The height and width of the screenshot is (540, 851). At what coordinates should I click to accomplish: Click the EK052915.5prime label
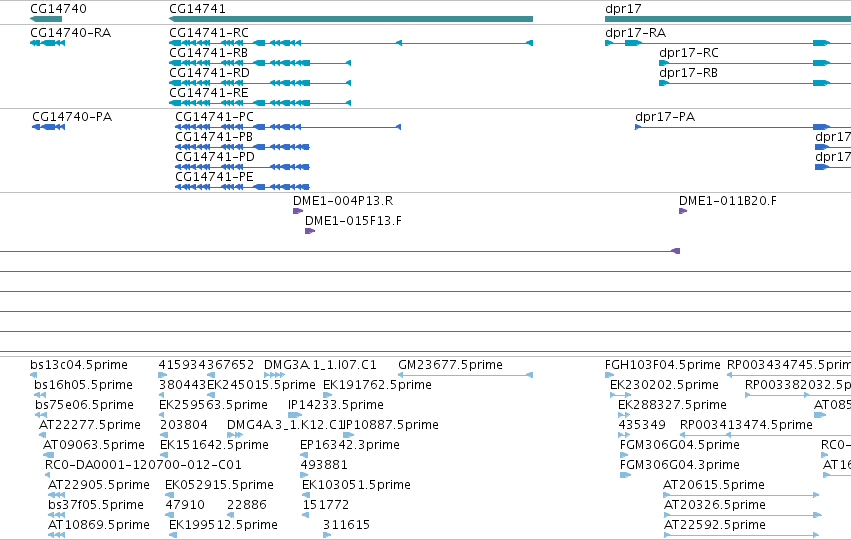pos(219,485)
